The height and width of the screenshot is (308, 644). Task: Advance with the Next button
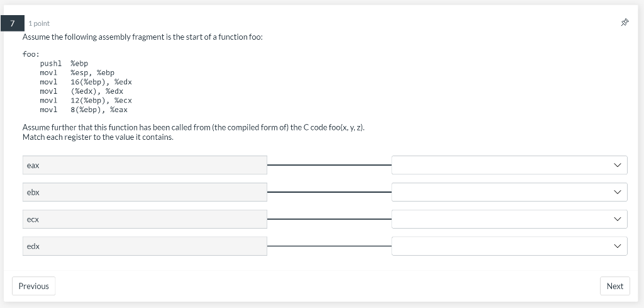614,286
